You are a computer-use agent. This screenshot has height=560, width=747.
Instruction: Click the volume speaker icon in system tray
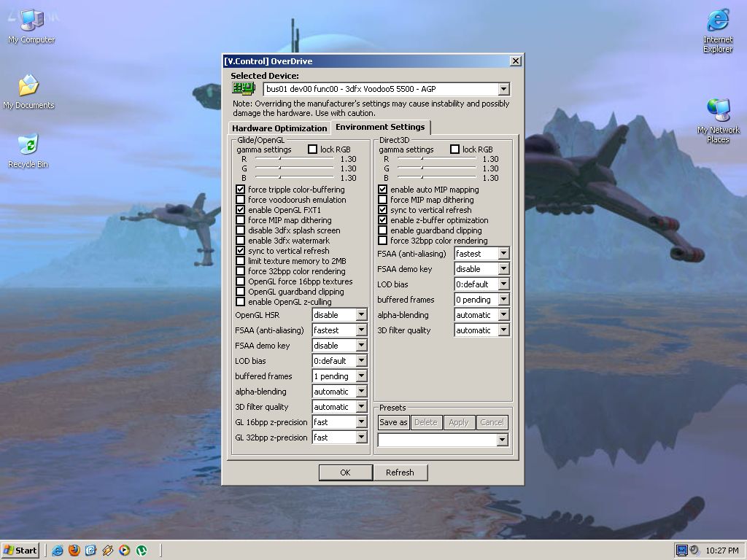point(694,551)
